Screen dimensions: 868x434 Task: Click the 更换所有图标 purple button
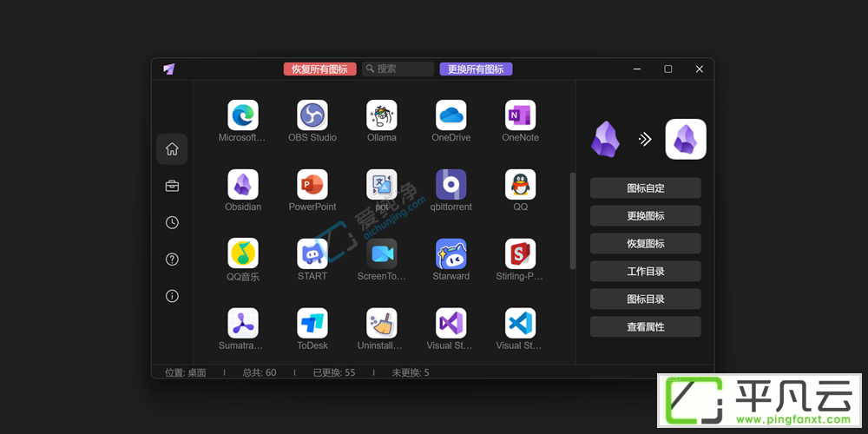click(x=476, y=69)
